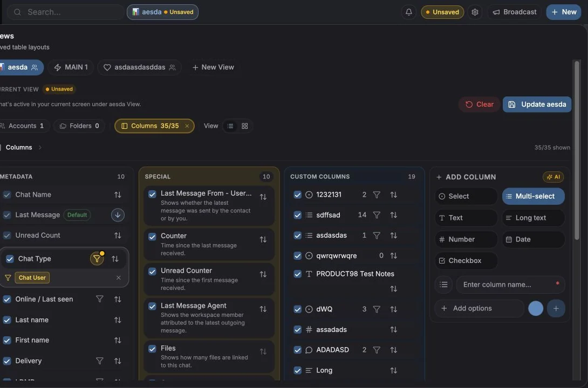Open the Folders 0 filter chip
Screen dimensions: 588x388
(79, 126)
